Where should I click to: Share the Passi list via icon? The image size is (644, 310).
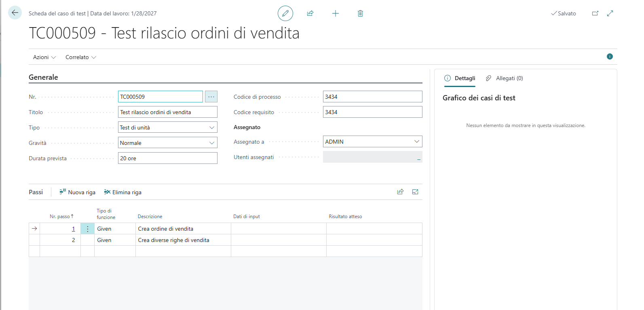coord(400,192)
